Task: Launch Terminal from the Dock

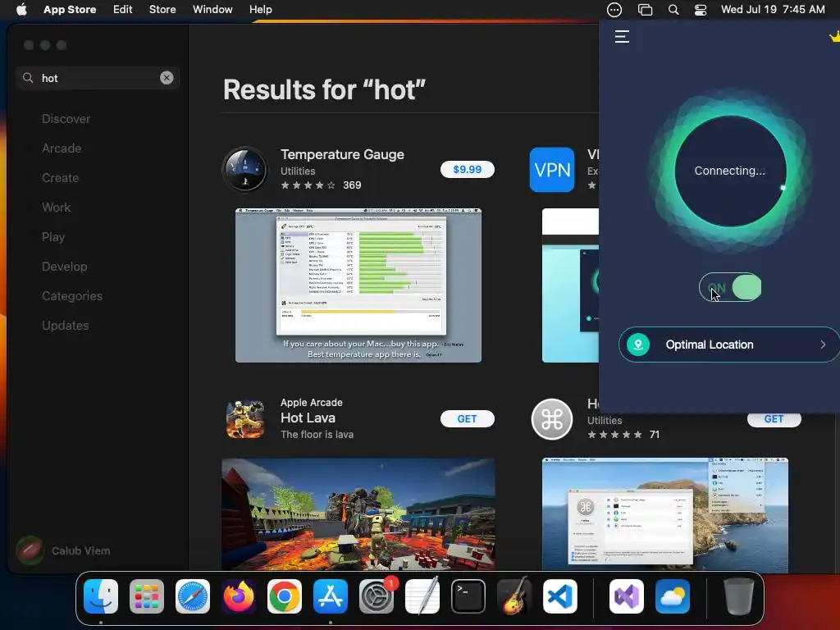Action: (468, 596)
